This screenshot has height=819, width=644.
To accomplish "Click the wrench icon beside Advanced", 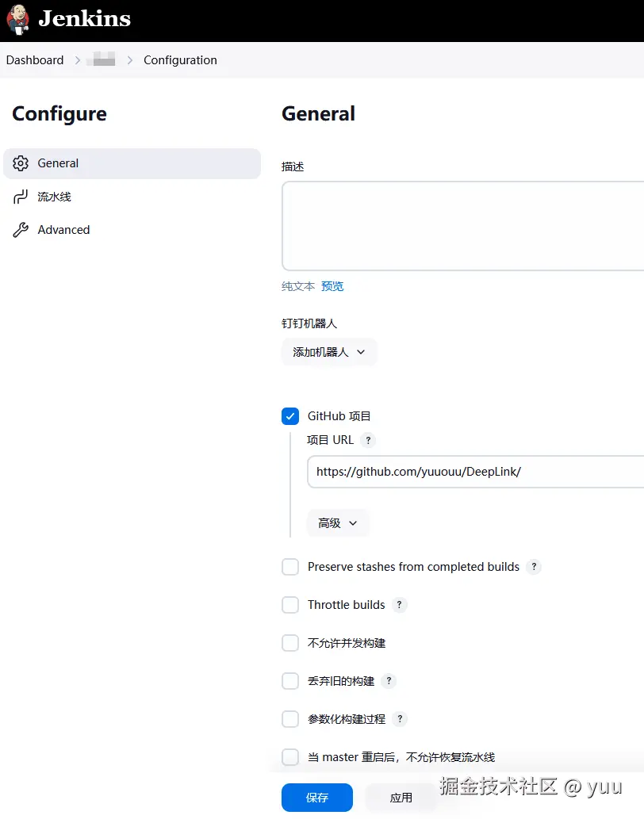I will (x=21, y=230).
